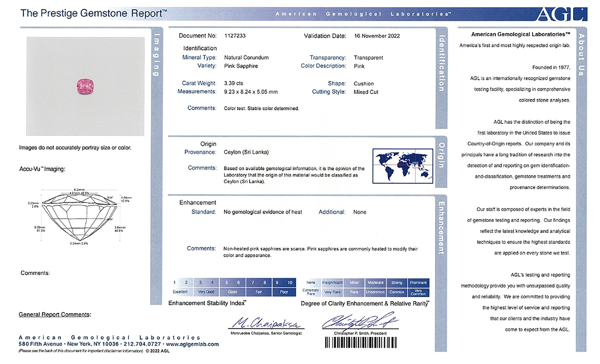This screenshot has width=600, height=364.
Task: Click the pink sapphire gemstone photo
Action: [85, 86]
